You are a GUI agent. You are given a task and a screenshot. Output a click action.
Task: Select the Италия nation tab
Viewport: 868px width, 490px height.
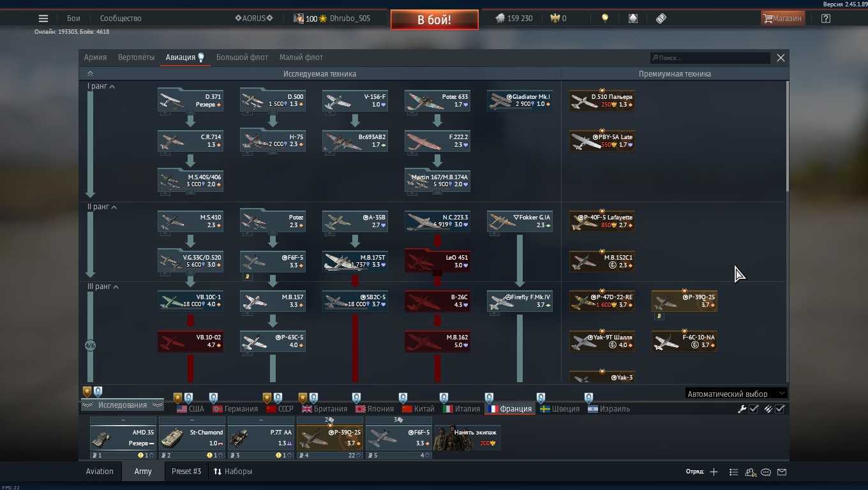(x=461, y=409)
